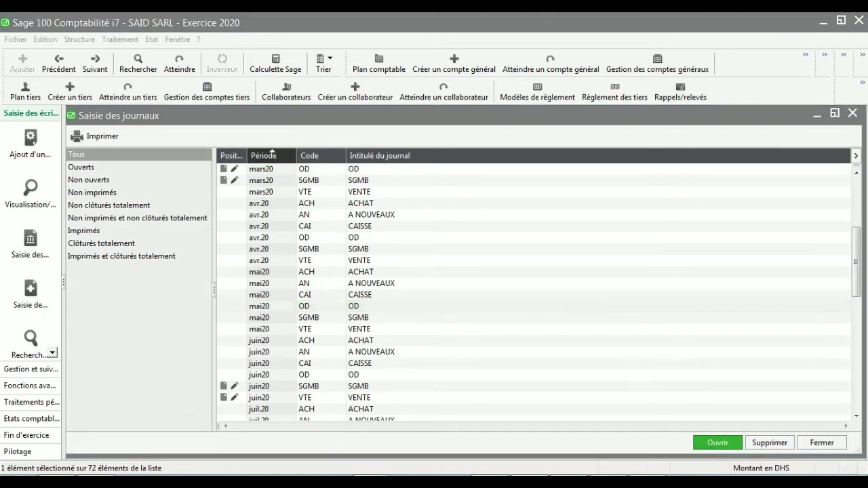Select the mai20 VTE VENTE row
This screenshot has height=488, width=868.
[534, 329]
